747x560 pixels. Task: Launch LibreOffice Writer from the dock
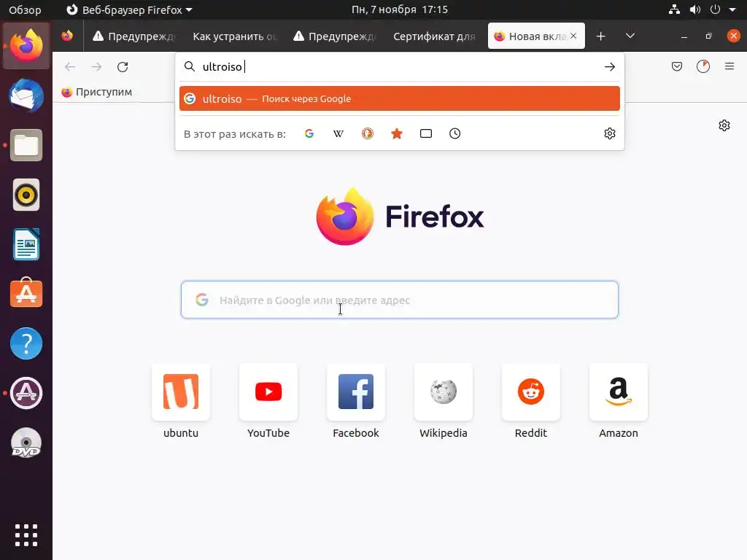click(x=26, y=244)
